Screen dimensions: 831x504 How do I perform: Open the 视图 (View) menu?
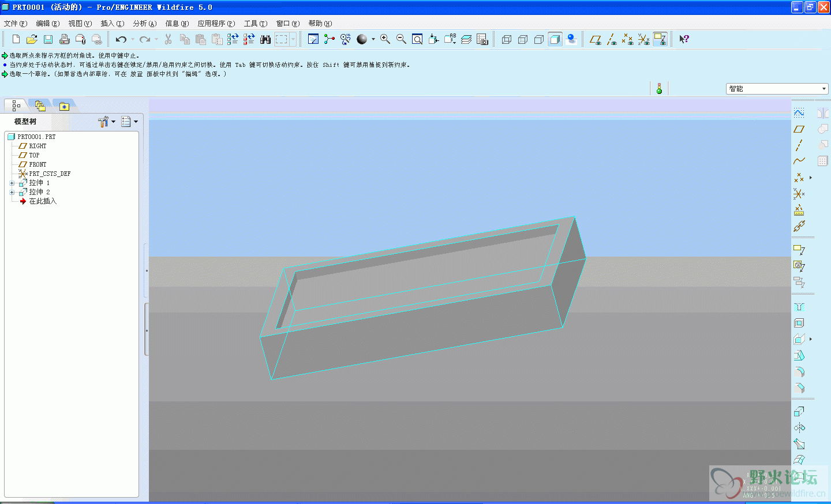pos(80,24)
